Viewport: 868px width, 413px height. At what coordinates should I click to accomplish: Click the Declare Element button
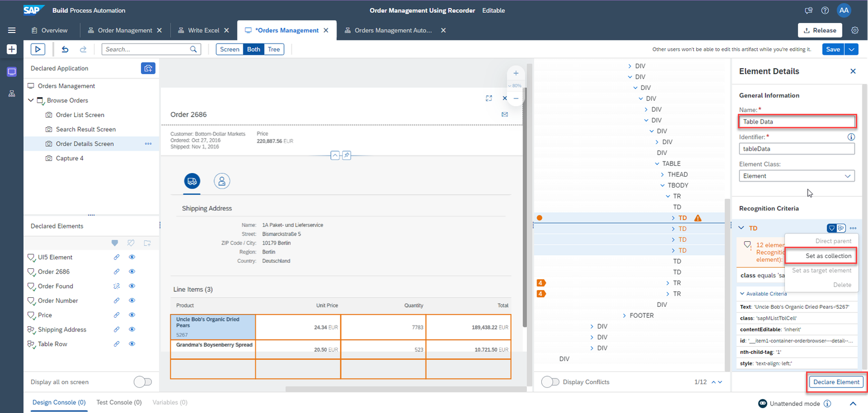(x=836, y=382)
